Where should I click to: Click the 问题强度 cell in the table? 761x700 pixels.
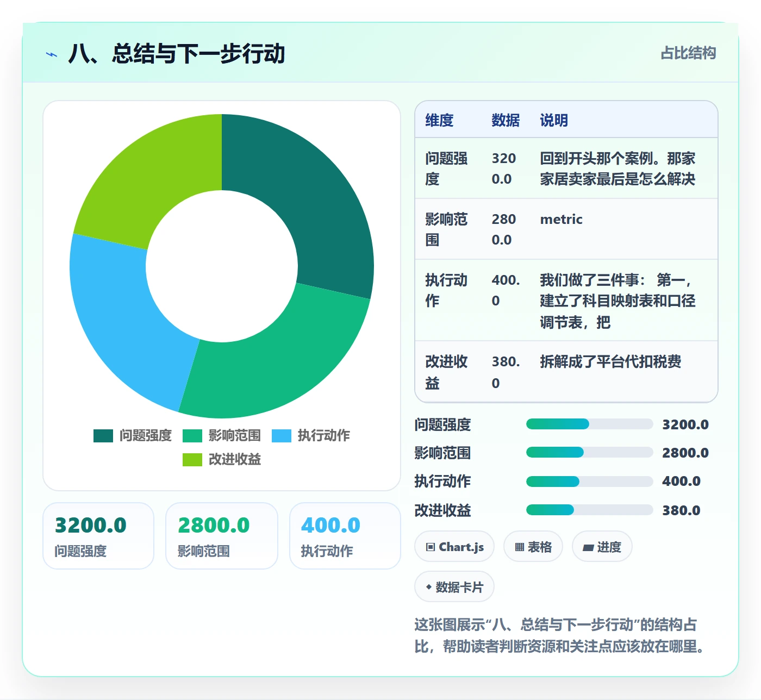pyautogui.click(x=446, y=169)
